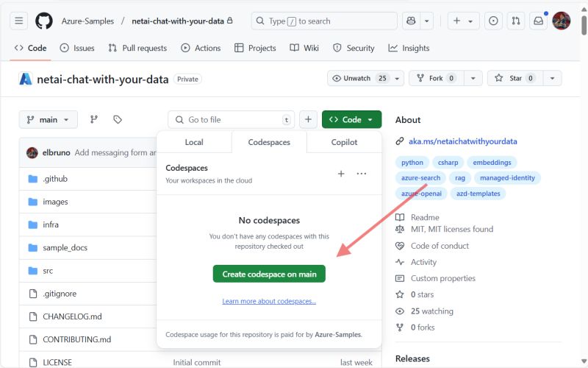Open the infra folder
This screenshot has height=368, width=588.
pos(51,224)
